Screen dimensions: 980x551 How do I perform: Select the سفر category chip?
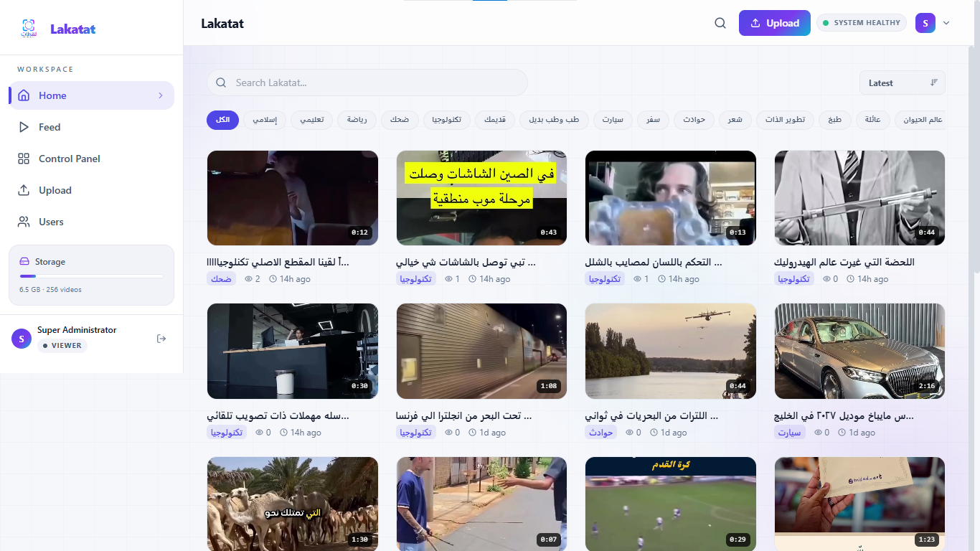(654, 120)
